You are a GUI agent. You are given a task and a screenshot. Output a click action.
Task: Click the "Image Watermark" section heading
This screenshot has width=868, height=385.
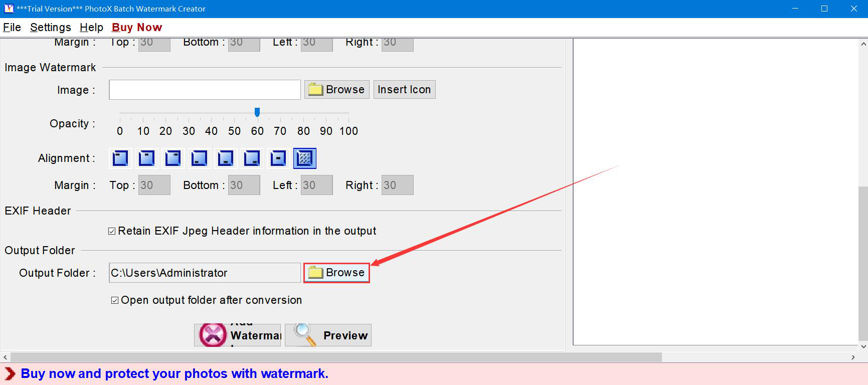(x=50, y=68)
